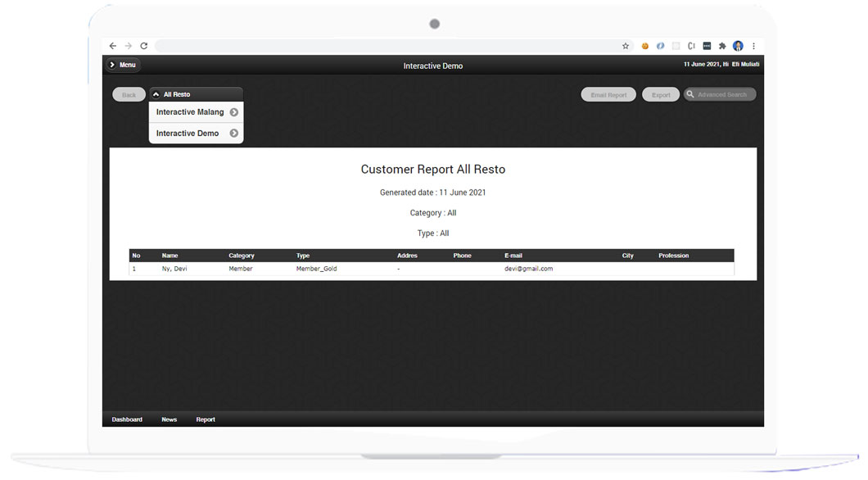Click the blue circular extension icon

tap(660, 46)
